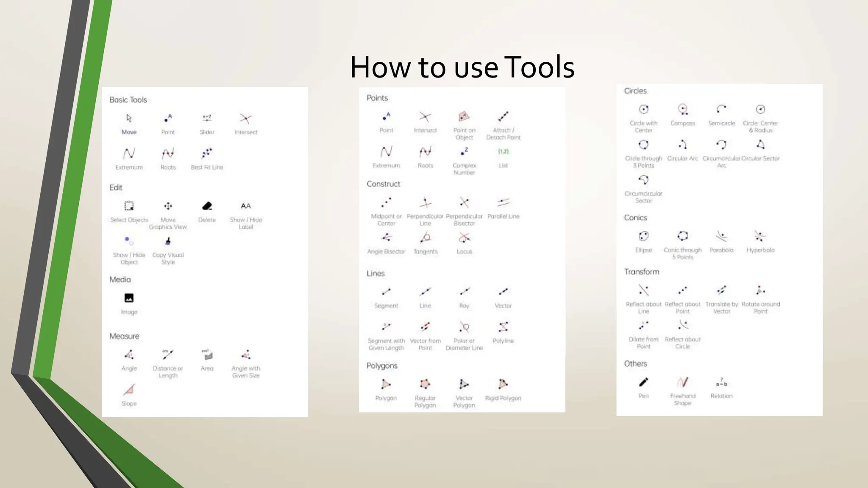868x488 pixels.
Task: Select the Hyperbola conic tool
Action: tap(760, 236)
